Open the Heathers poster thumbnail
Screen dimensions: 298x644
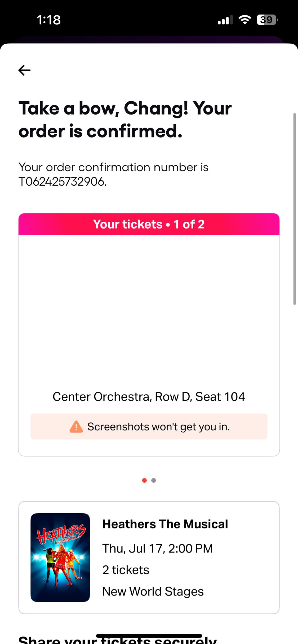[60, 557]
